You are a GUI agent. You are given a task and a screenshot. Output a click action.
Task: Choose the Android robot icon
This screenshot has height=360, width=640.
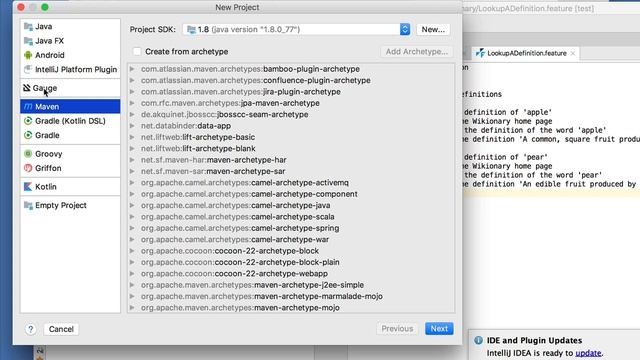pos(28,55)
